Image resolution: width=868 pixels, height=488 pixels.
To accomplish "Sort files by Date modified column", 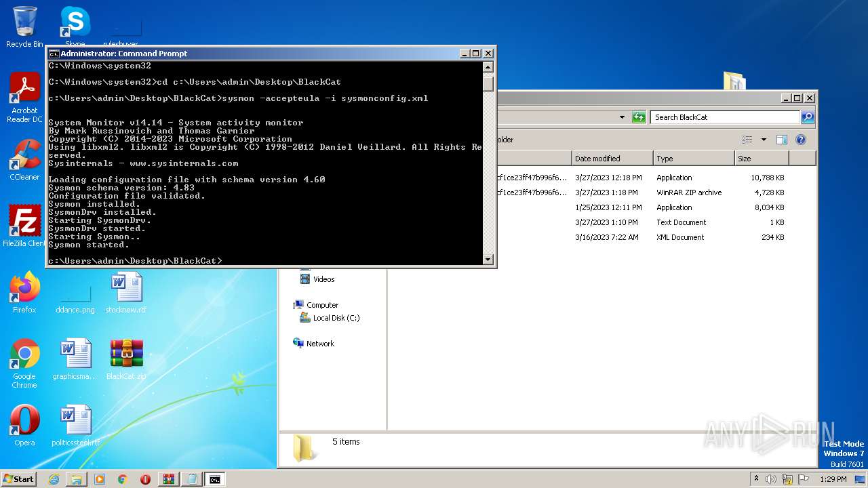I will point(612,159).
